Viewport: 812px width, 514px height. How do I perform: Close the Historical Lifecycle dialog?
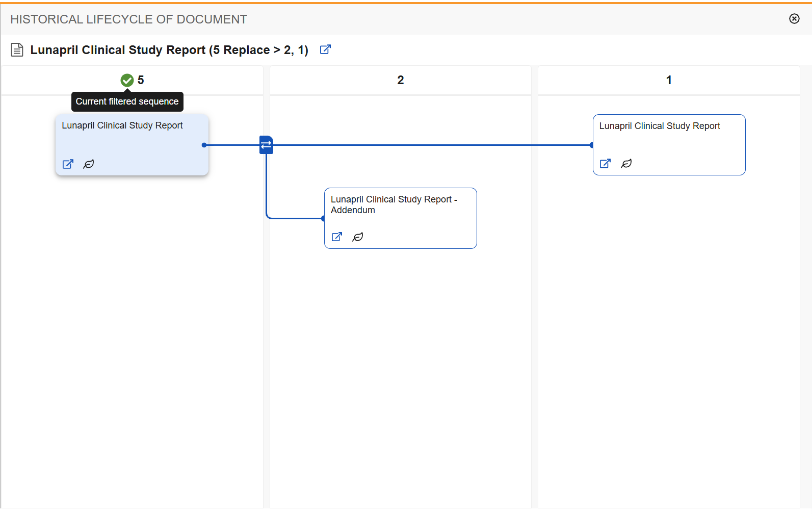click(x=794, y=19)
